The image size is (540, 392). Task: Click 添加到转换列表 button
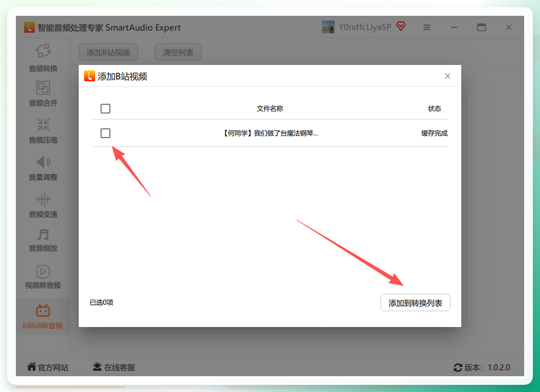click(415, 302)
